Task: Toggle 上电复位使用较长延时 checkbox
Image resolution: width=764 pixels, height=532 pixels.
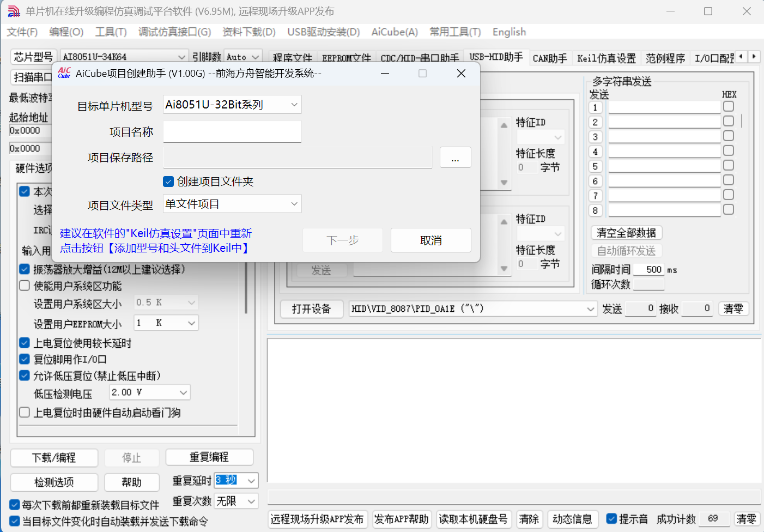Action: tap(25, 343)
